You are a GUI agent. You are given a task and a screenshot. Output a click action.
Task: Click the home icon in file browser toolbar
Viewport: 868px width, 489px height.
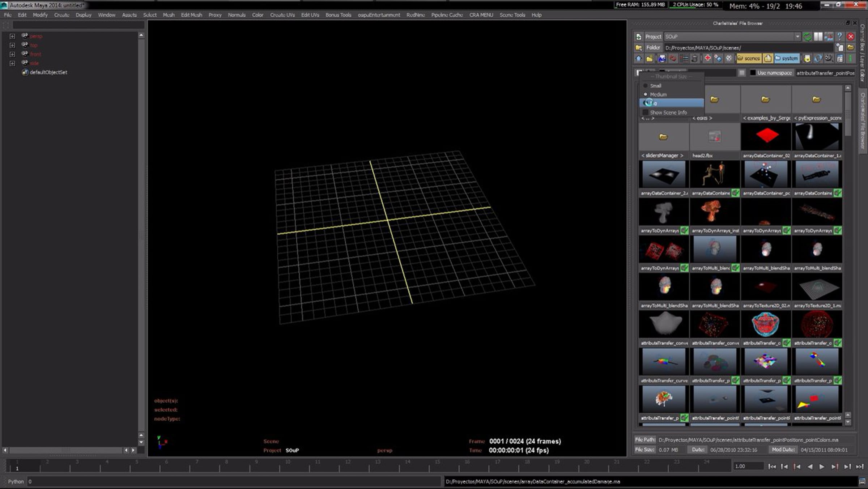point(639,59)
